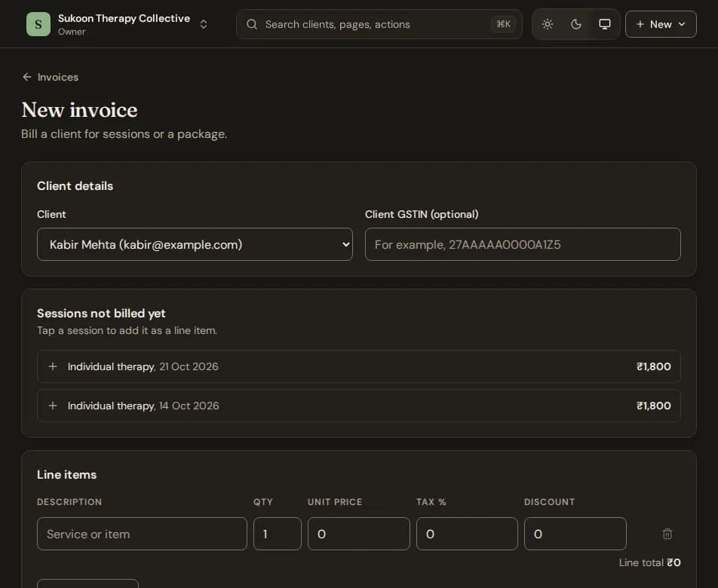Click plus icon for 21 Oct session
This screenshot has width=718, height=588.
click(x=53, y=366)
